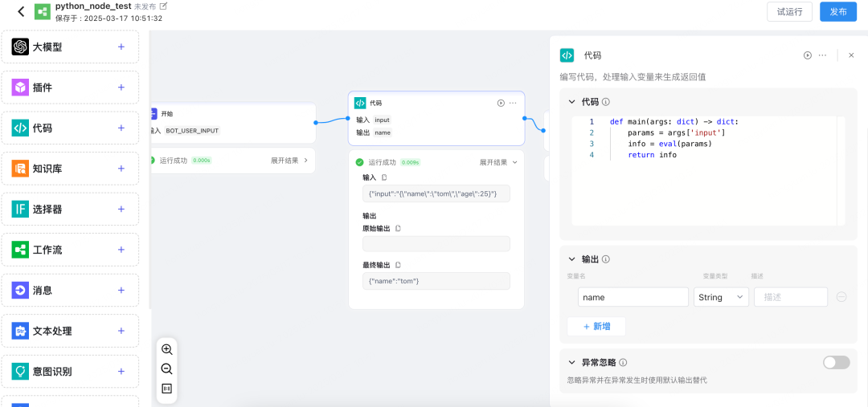Publish the workflow with 发布
Screen dimensions: 868x407
pos(838,11)
